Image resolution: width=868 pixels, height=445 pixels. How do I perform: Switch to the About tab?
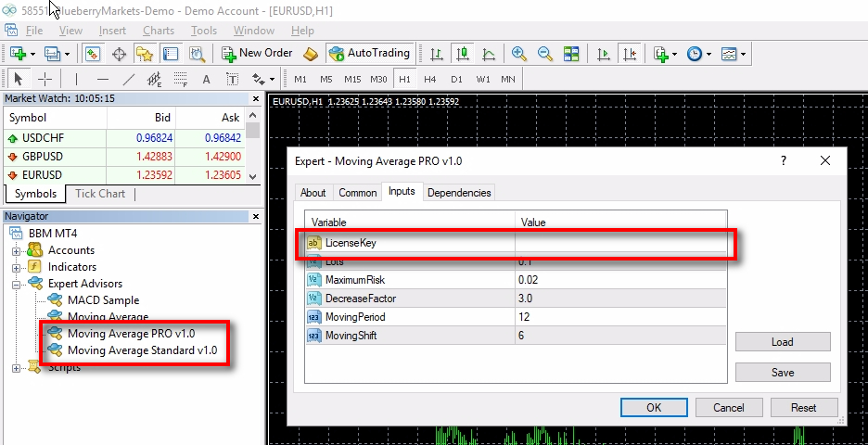[313, 193]
